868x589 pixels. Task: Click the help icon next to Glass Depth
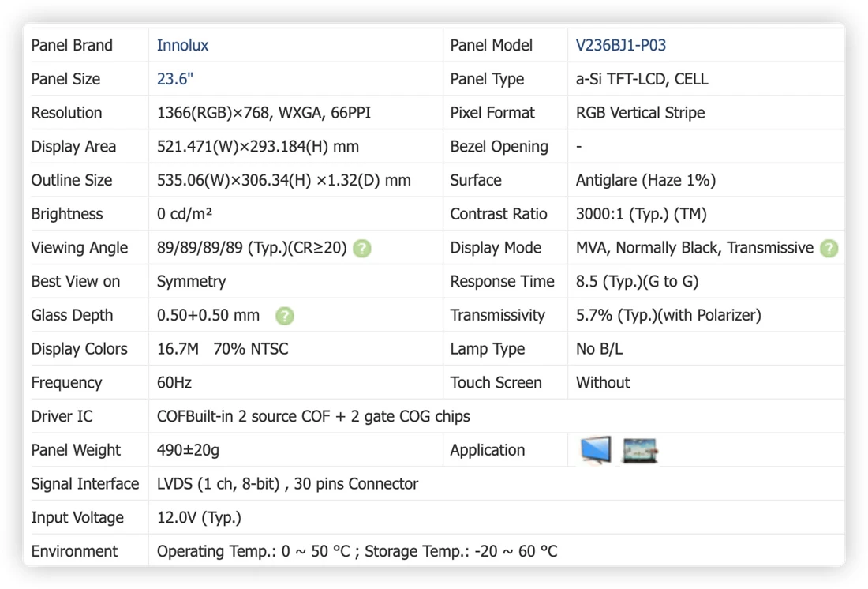coord(285,316)
